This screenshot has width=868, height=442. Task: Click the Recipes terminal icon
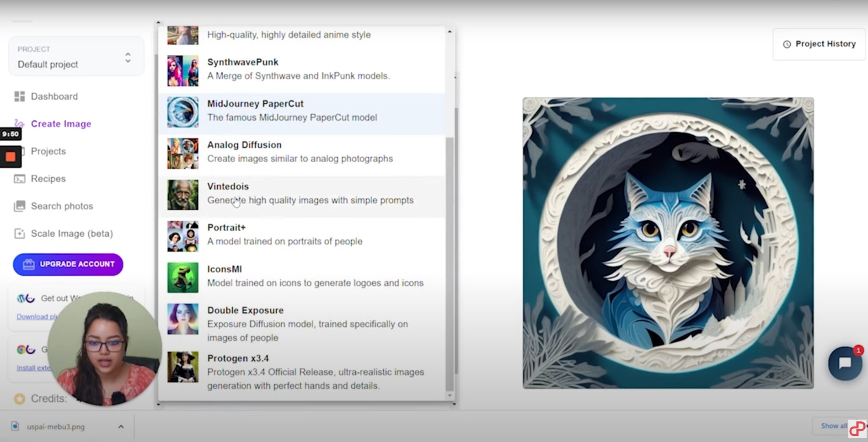click(x=19, y=179)
